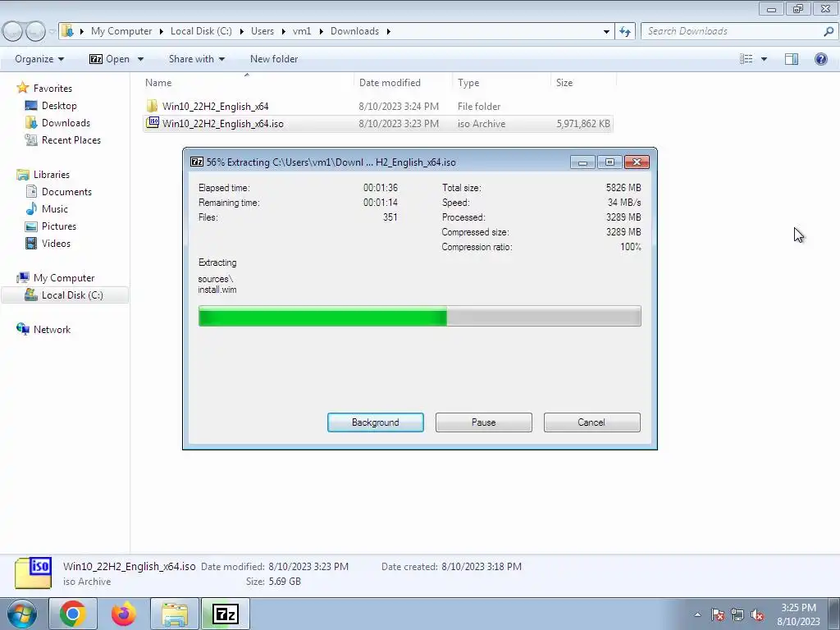Screen dimensions: 840x630
Task: Open the Organize menu
Action: click(x=39, y=59)
